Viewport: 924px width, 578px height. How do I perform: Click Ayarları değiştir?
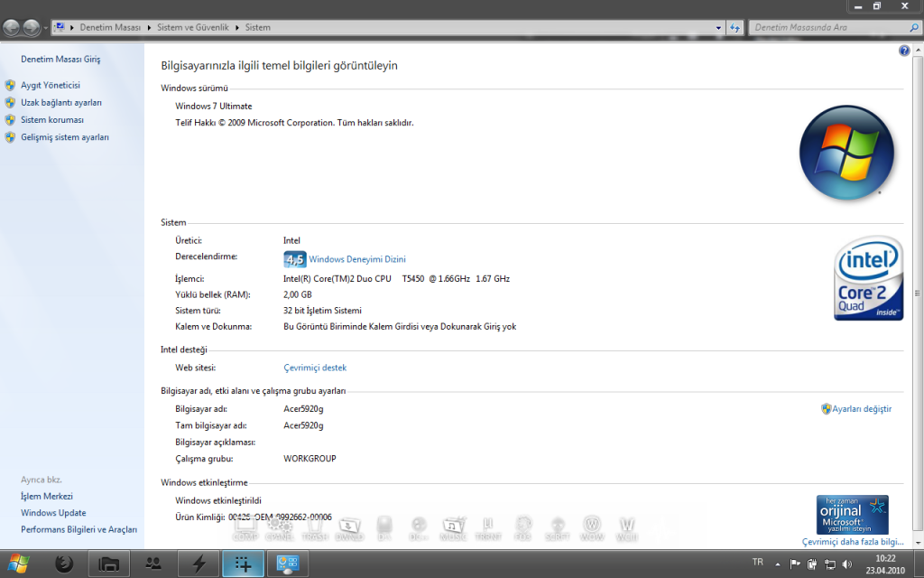click(862, 409)
